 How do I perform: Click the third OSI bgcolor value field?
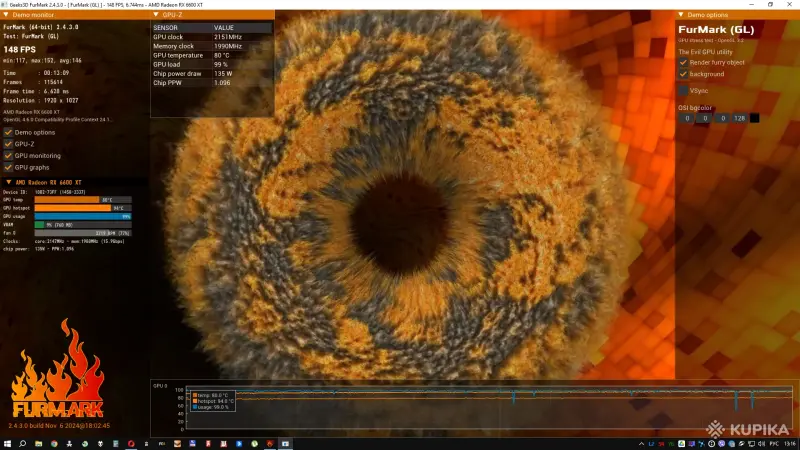point(722,118)
